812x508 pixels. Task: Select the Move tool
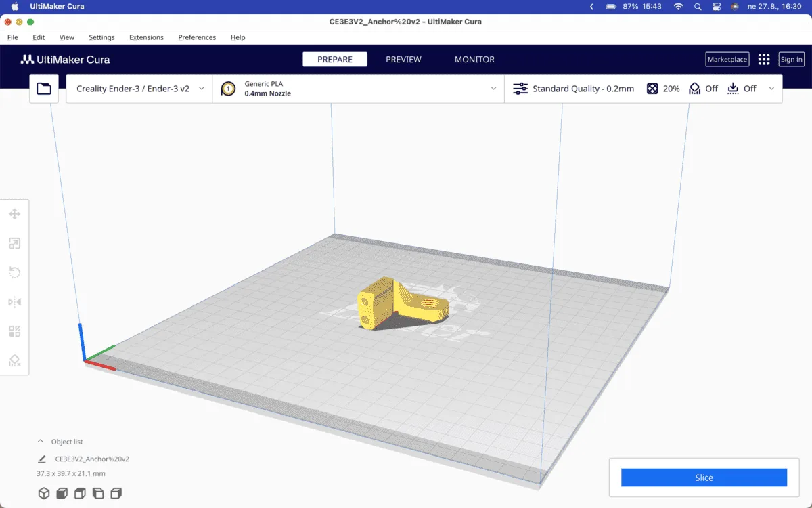pos(15,213)
